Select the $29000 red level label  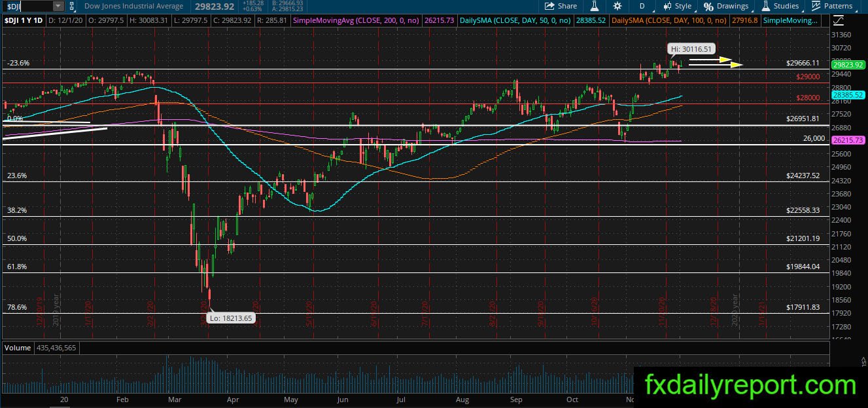[808, 77]
